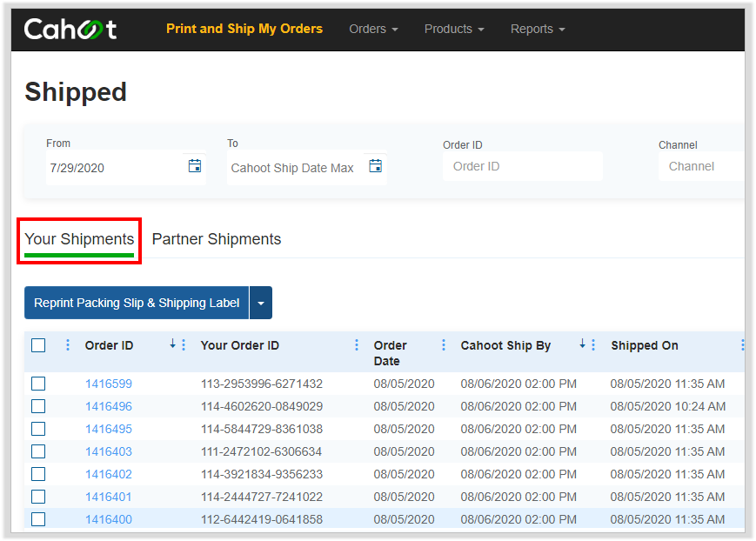The height and width of the screenshot is (541, 756).
Task: Open column menu dots beside select-all checkbox
Action: point(68,344)
